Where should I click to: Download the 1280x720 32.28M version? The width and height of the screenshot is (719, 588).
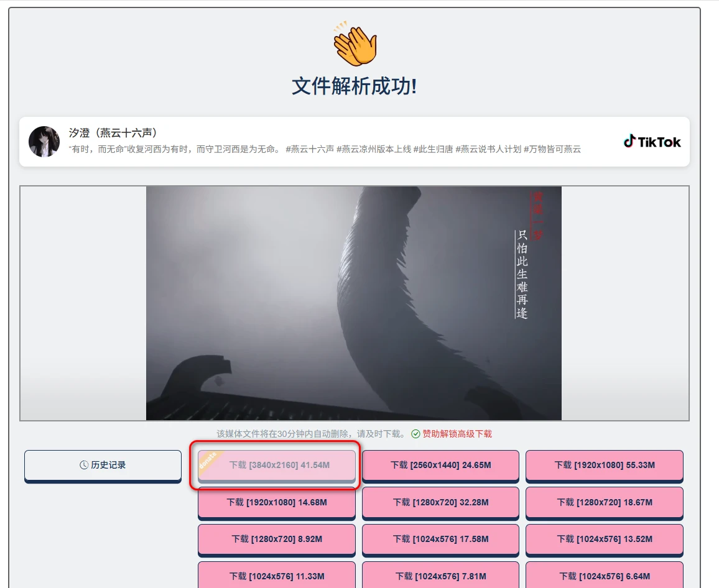coord(440,502)
